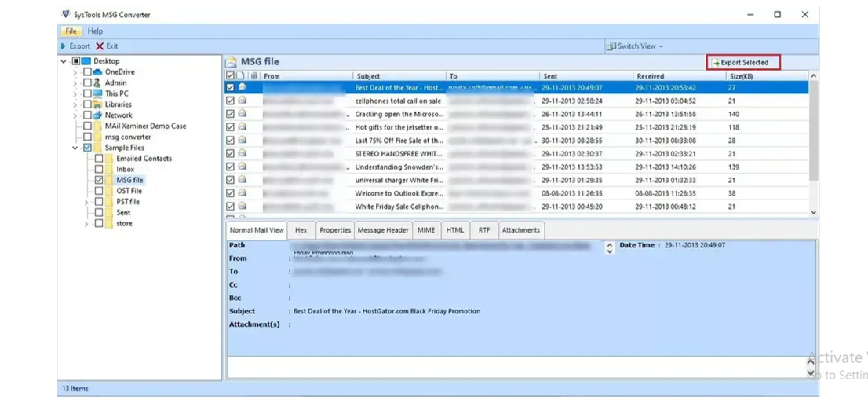This screenshot has width=868, height=403.
Task: Switch to the MIME tab
Action: click(x=426, y=230)
